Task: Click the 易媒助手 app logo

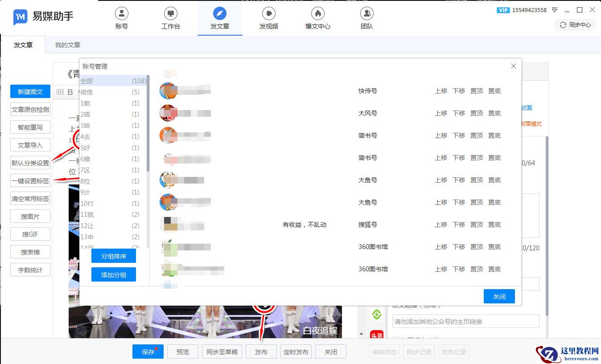Action: coord(43,17)
